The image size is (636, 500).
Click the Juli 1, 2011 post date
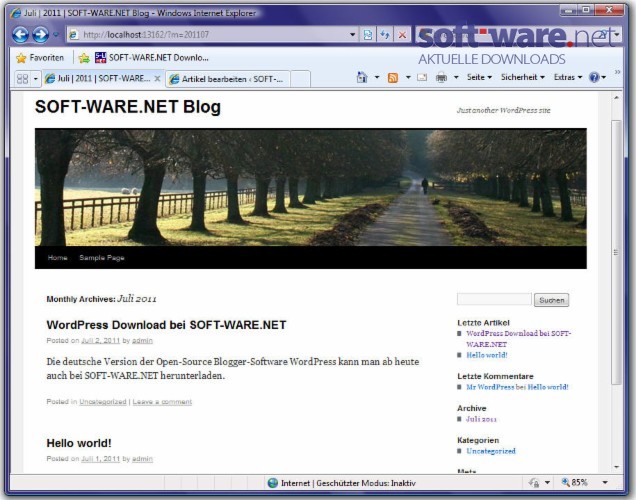click(x=101, y=459)
